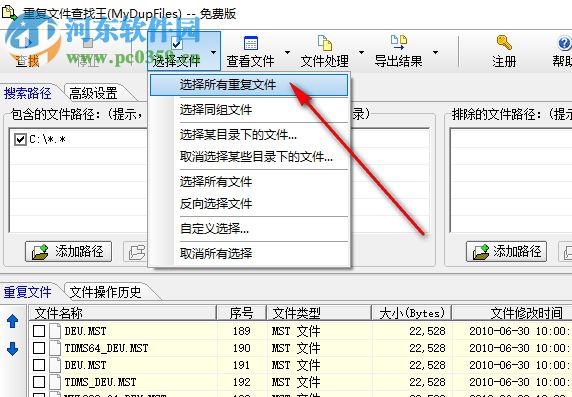Choose 反向选择文件 menu item
The width and height of the screenshot is (572, 397).
249,204
